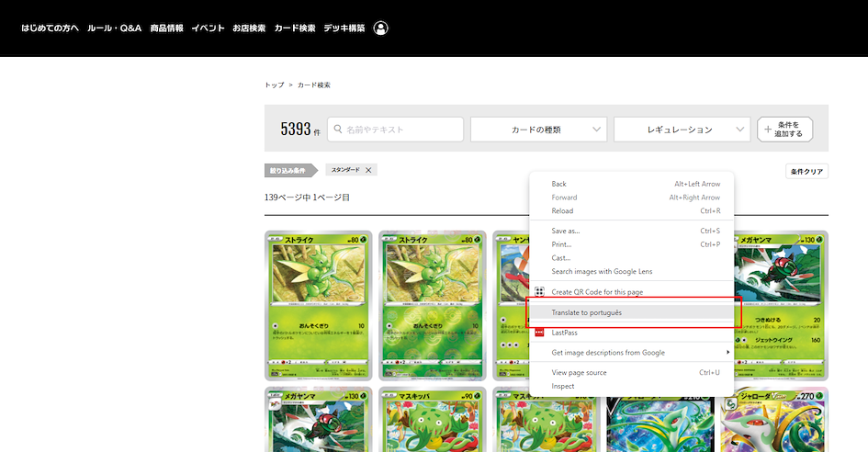Select Inspect in the context menu
The height and width of the screenshot is (452, 868).
(632, 386)
